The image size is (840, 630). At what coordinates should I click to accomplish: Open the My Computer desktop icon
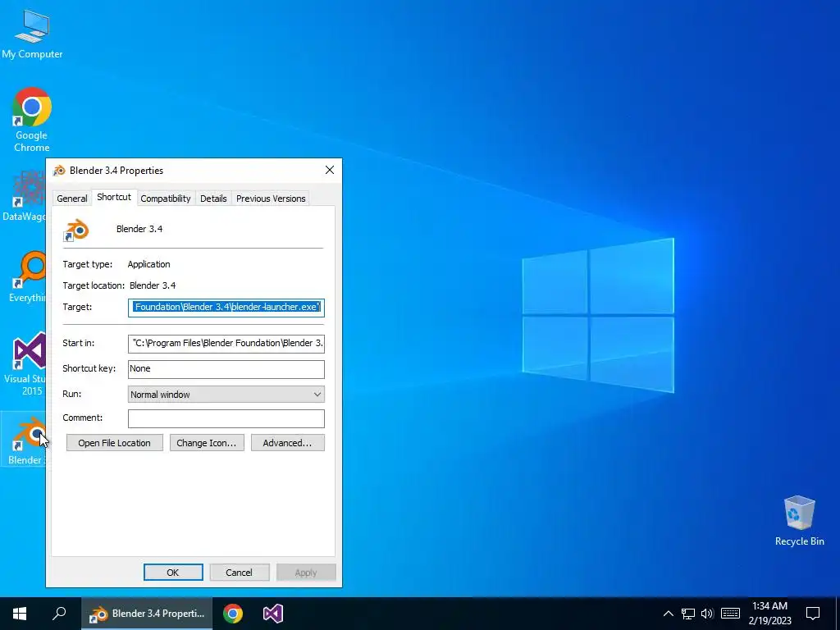tap(32, 34)
